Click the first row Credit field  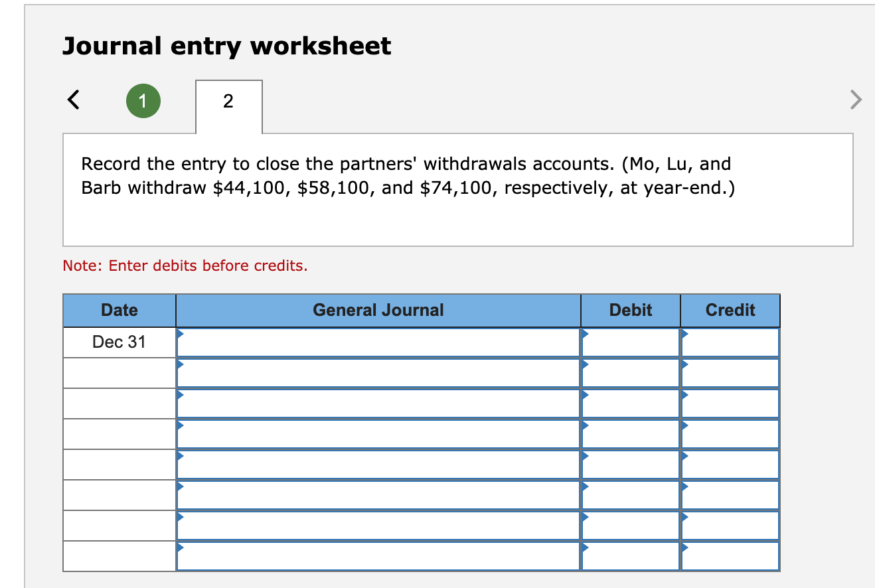click(x=729, y=341)
